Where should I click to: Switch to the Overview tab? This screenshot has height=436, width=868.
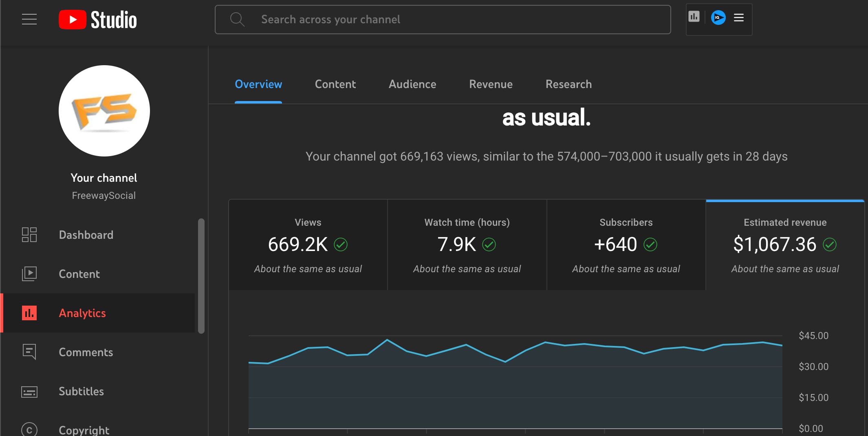pos(258,84)
